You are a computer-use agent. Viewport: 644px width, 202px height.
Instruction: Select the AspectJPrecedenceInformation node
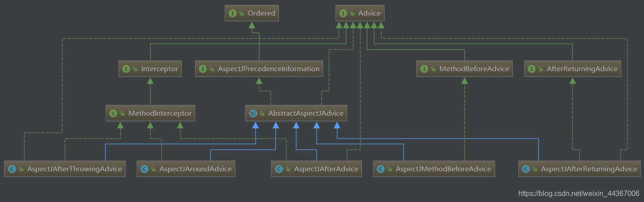coord(259,69)
